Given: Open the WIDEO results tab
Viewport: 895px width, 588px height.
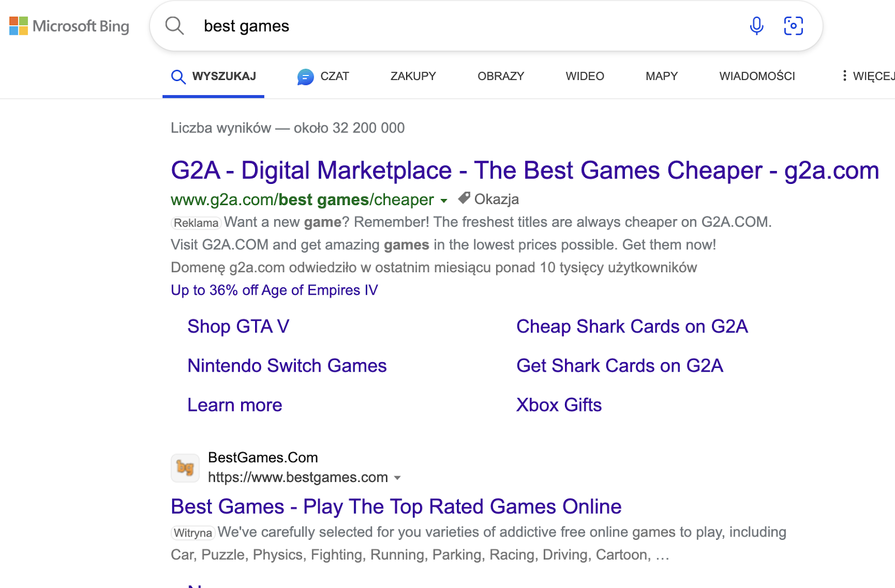Looking at the screenshot, I should [584, 76].
